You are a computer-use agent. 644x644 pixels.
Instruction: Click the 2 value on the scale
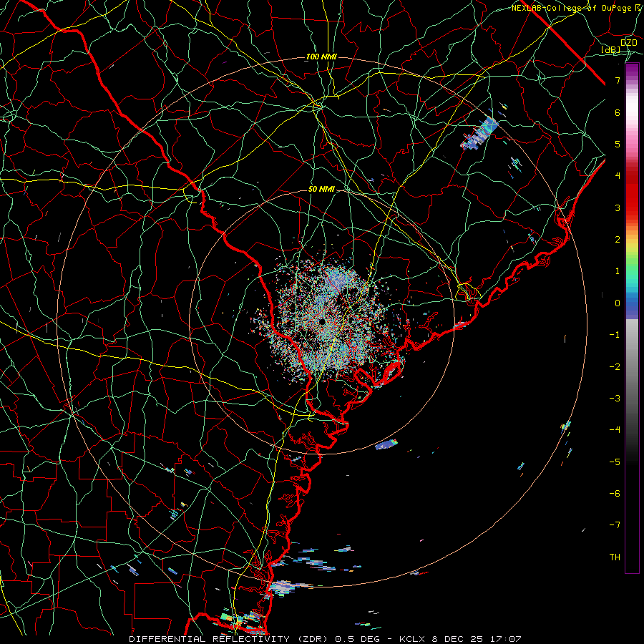(618, 240)
